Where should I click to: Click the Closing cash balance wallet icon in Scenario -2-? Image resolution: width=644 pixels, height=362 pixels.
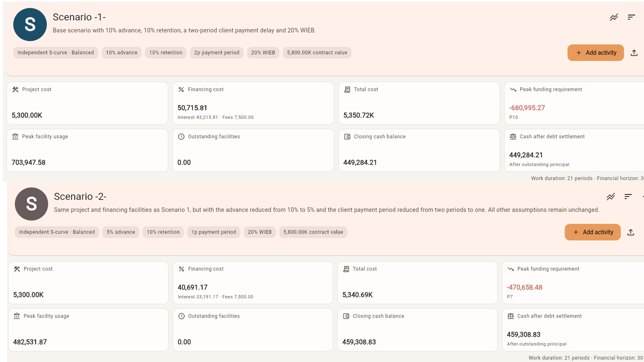pyautogui.click(x=346, y=316)
